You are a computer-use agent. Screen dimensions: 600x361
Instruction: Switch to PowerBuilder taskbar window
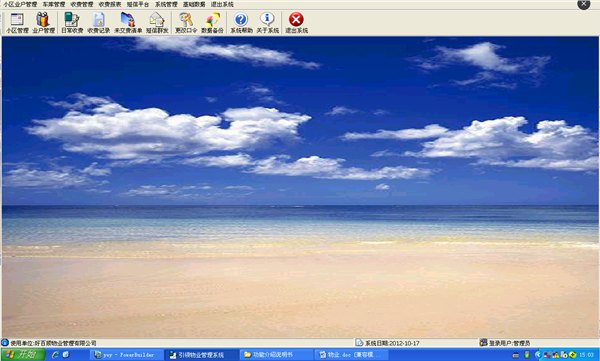(x=126, y=355)
